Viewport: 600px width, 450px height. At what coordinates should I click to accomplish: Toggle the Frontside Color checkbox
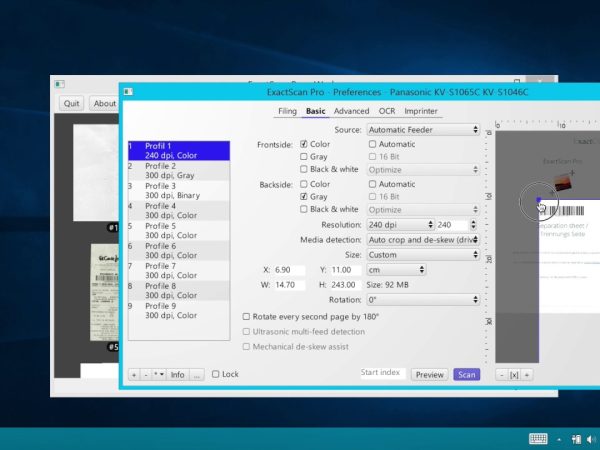point(304,144)
